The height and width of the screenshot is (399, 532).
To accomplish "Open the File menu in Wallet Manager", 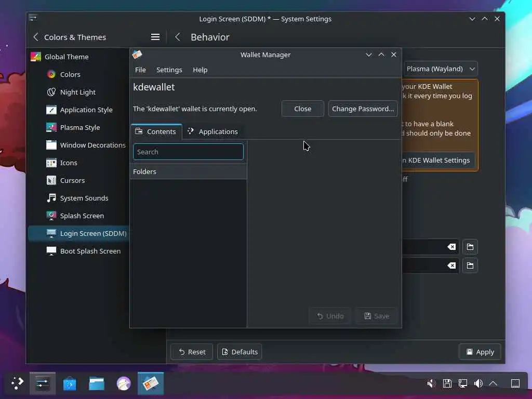I will click(x=140, y=70).
